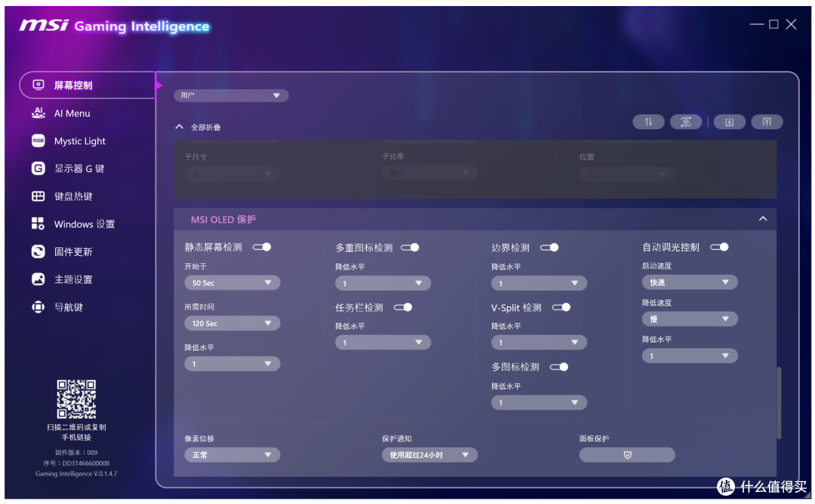Maximize the Gaming Intelligence window

click(773, 24)
